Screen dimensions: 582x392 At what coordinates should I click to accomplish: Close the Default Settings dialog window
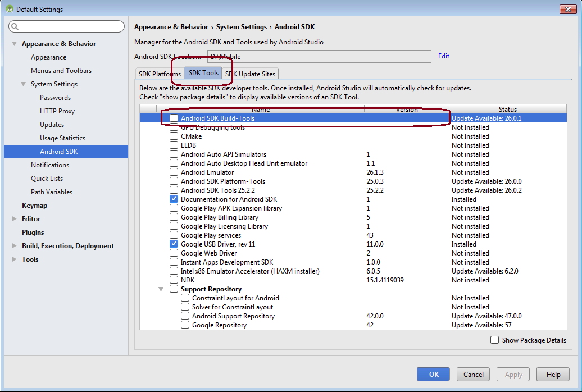[x=567, y=9]
